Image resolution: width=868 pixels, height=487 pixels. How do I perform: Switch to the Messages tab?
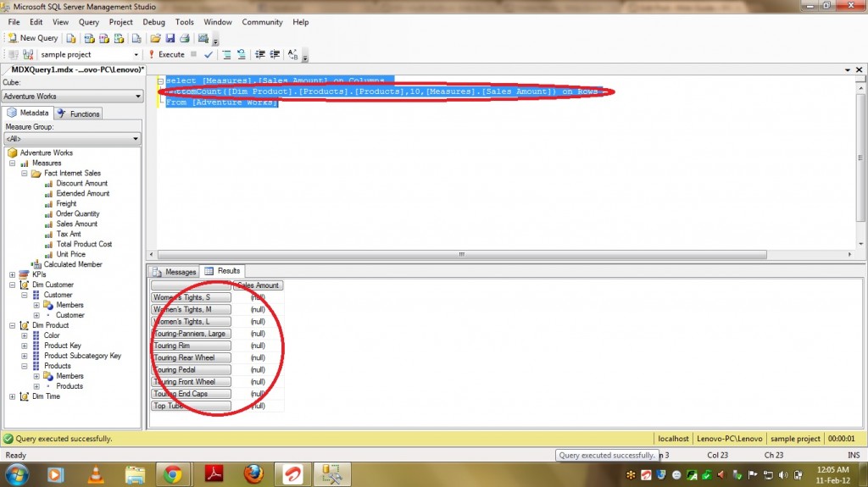175,272
